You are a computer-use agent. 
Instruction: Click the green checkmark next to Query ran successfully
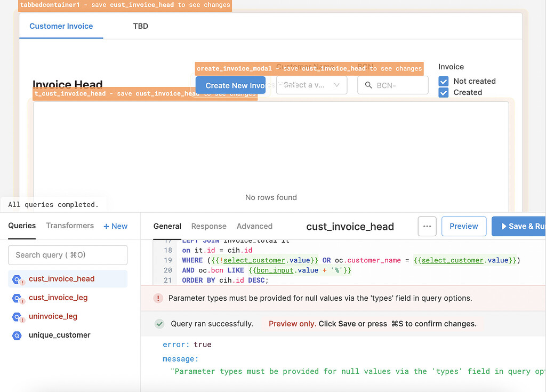(158, 324)
